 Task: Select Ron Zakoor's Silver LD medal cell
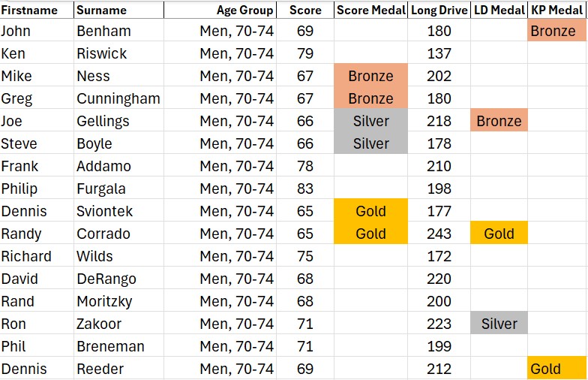pos(499,324)
